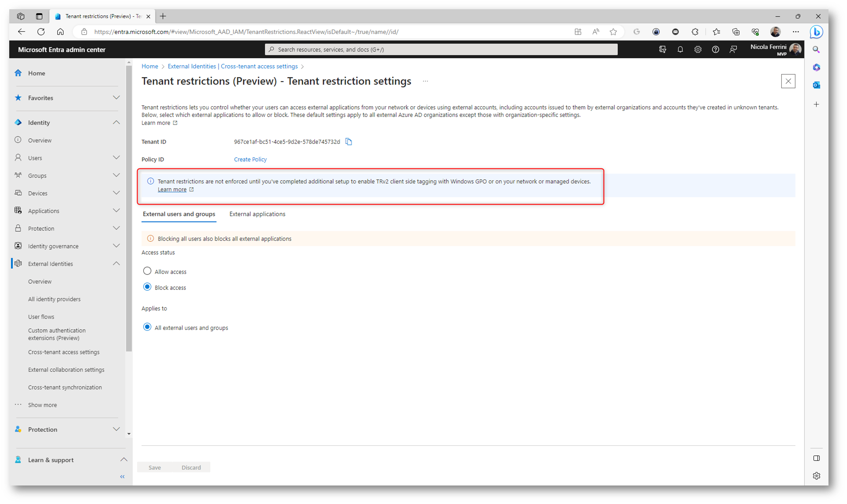Image resolution: width=847 pixels, height=504 pixels.
Task: Select the Block access radio button
Action: tap(147, 287)
